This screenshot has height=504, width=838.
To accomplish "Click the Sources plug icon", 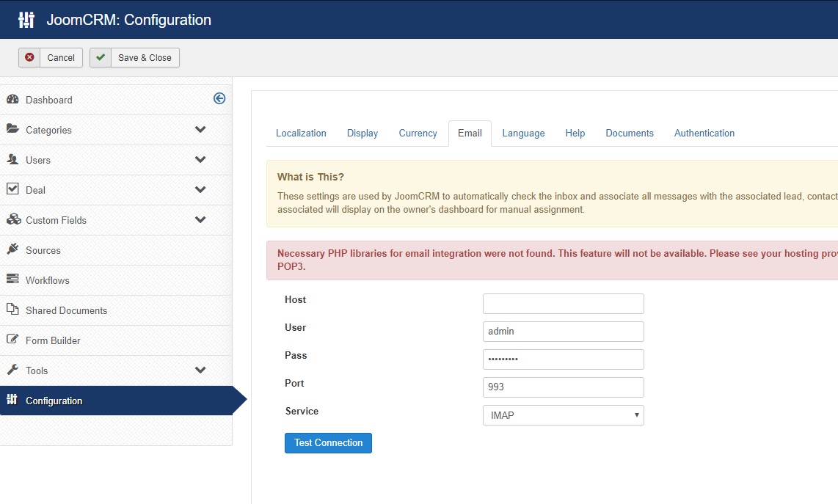I will click(x=12, y=249).
